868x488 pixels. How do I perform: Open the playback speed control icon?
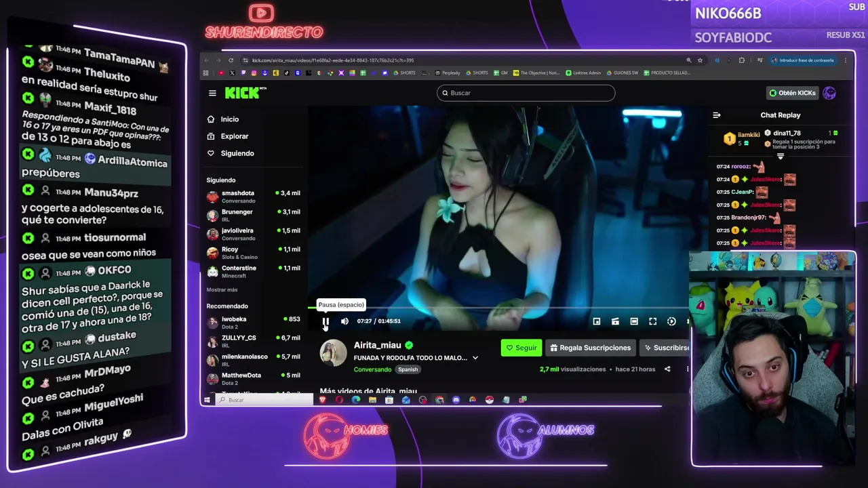pyautogui.click(x=671, y=321)
